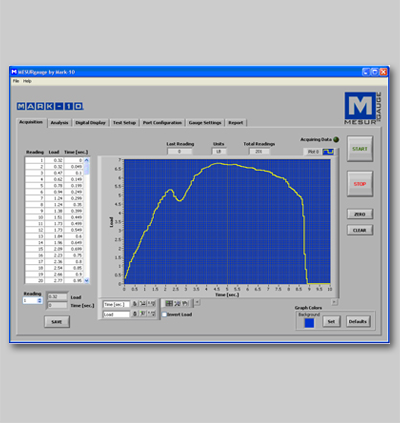Click the Acquiring Data indicator light
This screenshot has height=423, width=400.
[336, 139]
